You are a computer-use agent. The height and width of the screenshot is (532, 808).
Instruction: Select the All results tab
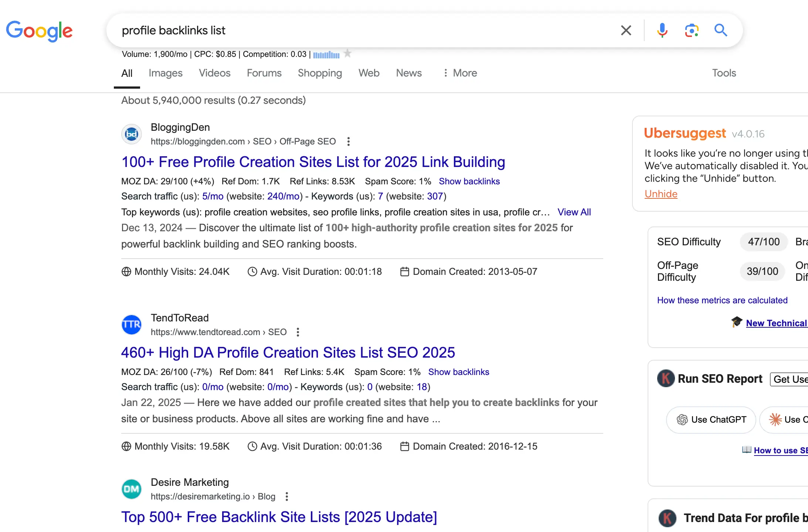[x=127, y=73]
